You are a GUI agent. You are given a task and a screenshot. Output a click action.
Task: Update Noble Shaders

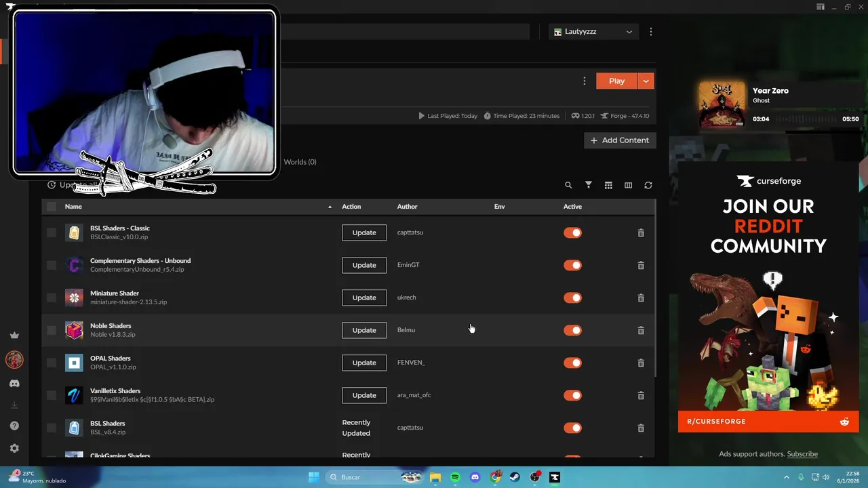point(364,330)
